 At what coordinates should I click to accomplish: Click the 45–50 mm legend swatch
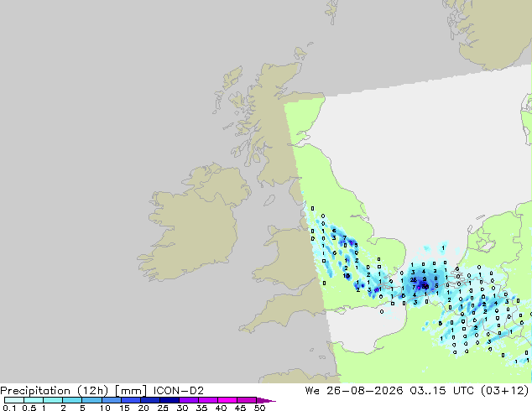point(247,400)
